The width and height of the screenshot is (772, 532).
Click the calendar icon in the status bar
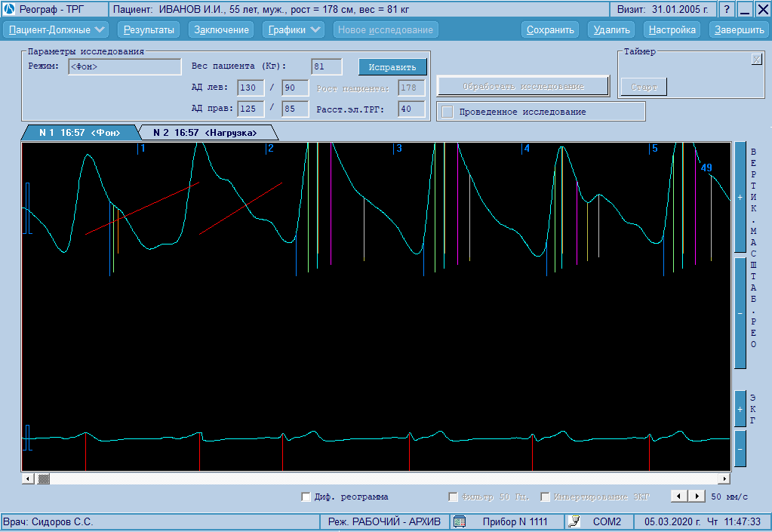pos(460,521)
